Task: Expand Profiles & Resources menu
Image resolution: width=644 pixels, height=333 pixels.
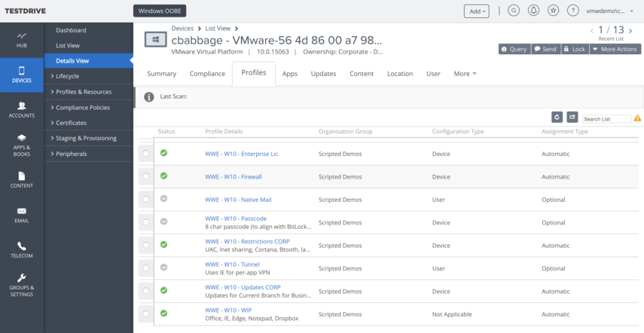Action: [83, 92]
